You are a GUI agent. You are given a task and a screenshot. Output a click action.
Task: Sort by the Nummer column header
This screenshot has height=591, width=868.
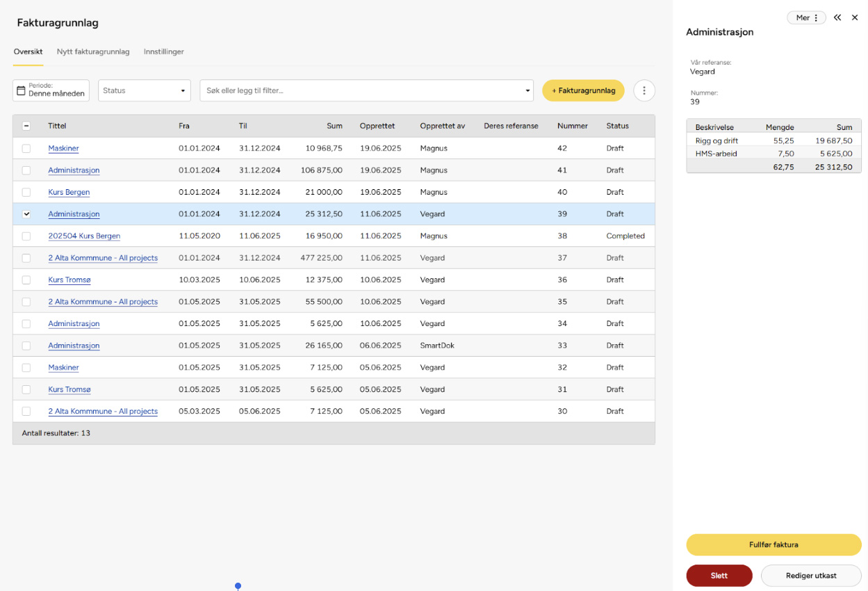click(x=573, y=126)
